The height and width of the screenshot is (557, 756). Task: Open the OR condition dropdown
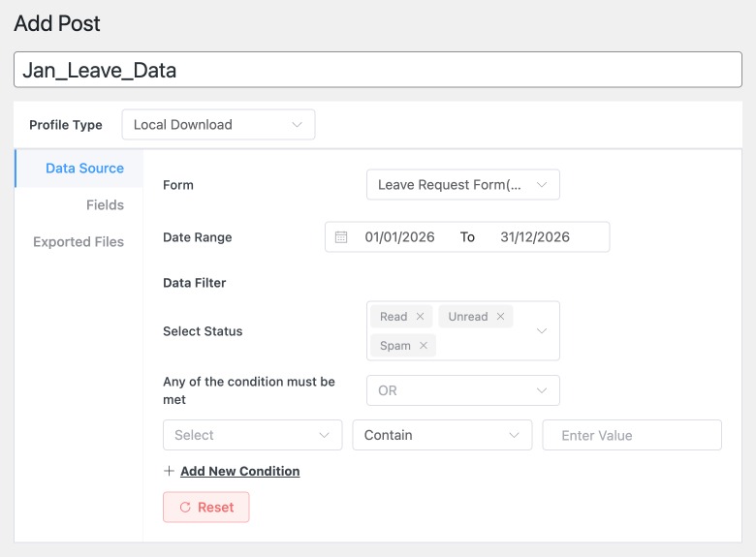tap(462, 391)
